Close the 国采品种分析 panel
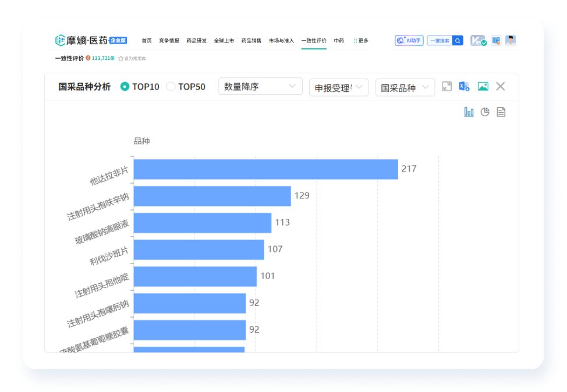This screenshot has height=392, width=567. tap(501, 86)
